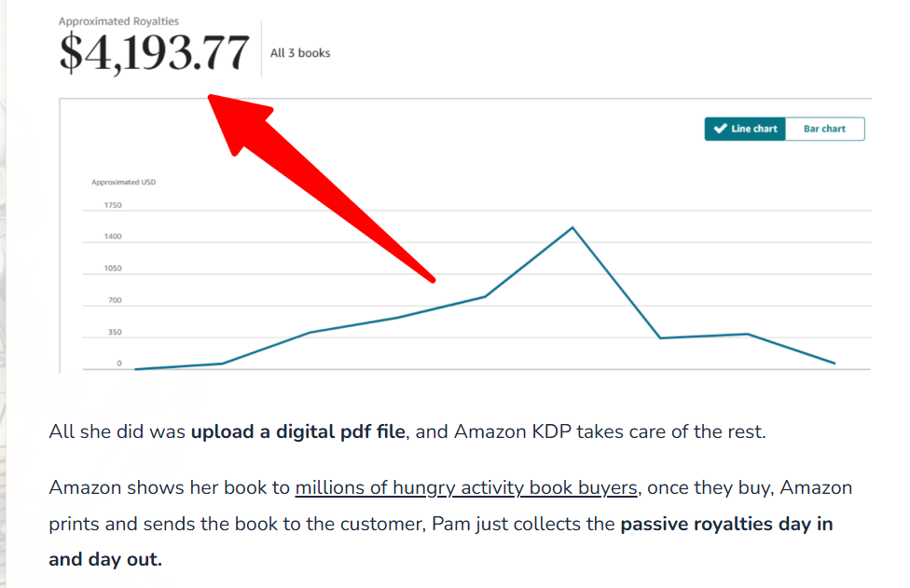Click the first data point starting the chart line

(136, 369)
